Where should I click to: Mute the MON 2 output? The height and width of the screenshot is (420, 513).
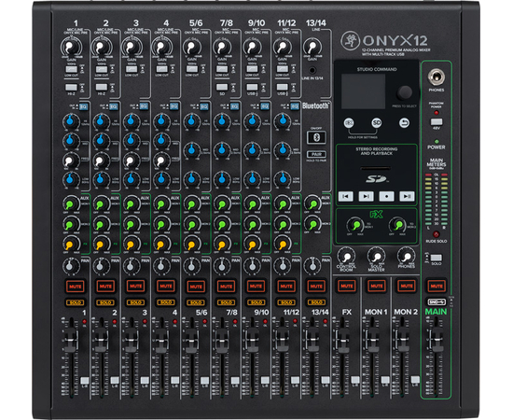(407, 287)
